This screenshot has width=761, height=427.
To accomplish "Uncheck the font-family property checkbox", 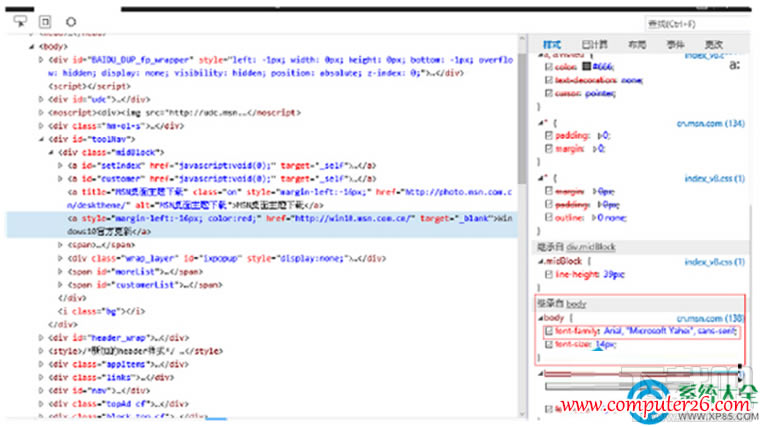I will 547,331.
